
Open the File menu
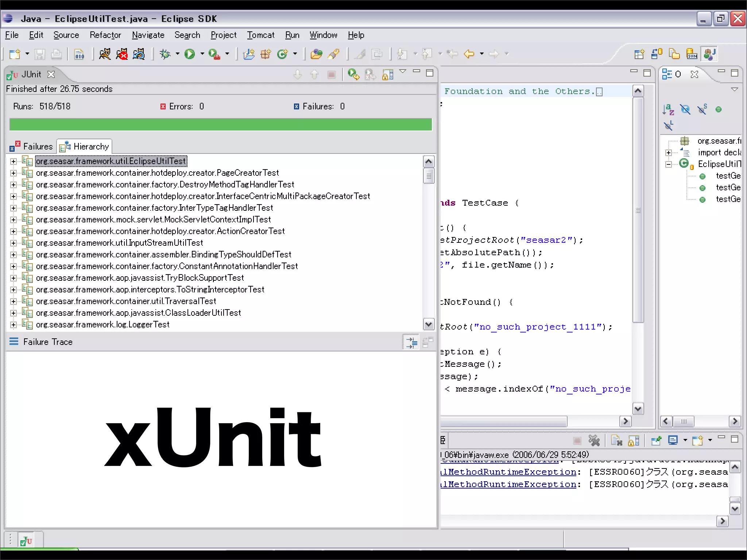click(x=12, y=35)
